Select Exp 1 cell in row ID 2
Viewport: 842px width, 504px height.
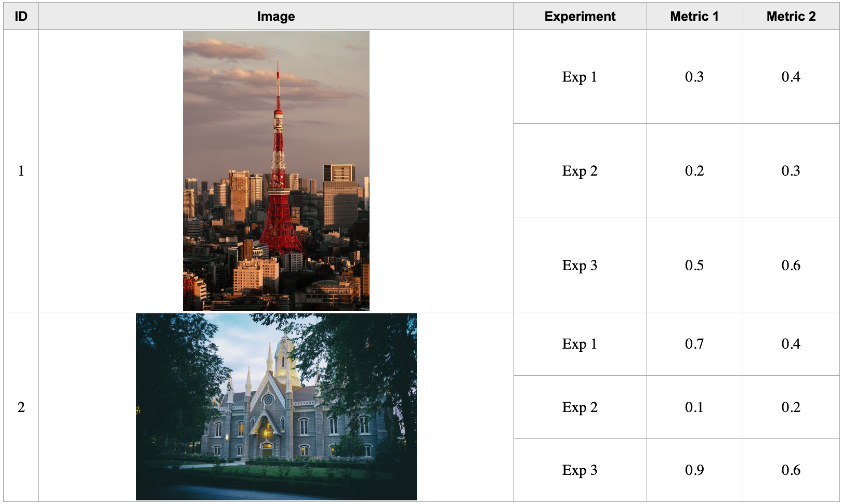click(580, 343)
